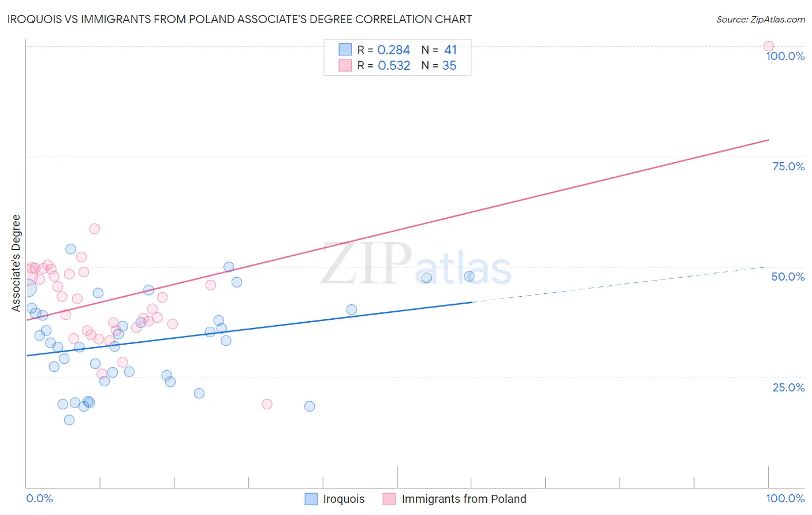Click the pink swatch beside R = 0.532
Viewport: 812px width, 515px height.
tap(345, 65)
